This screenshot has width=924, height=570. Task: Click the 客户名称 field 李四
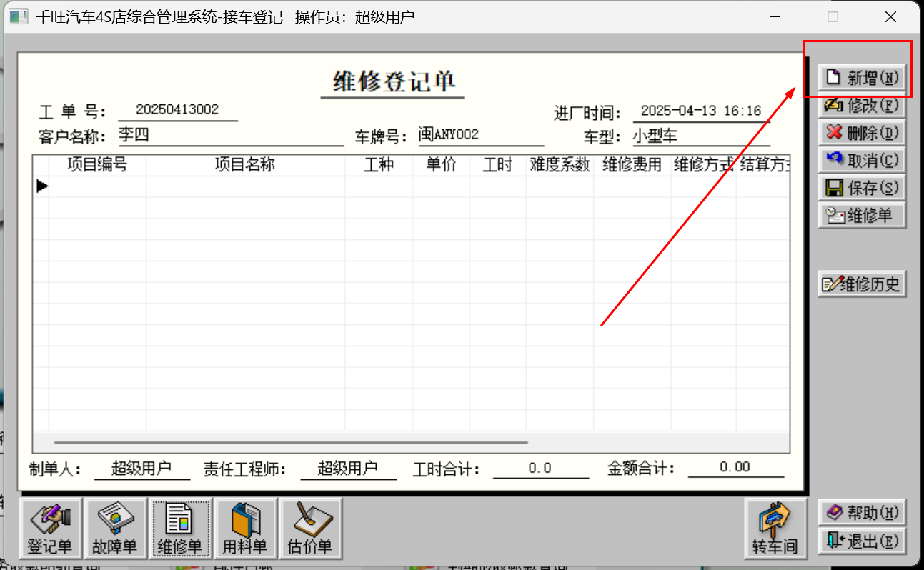point(231,135)
